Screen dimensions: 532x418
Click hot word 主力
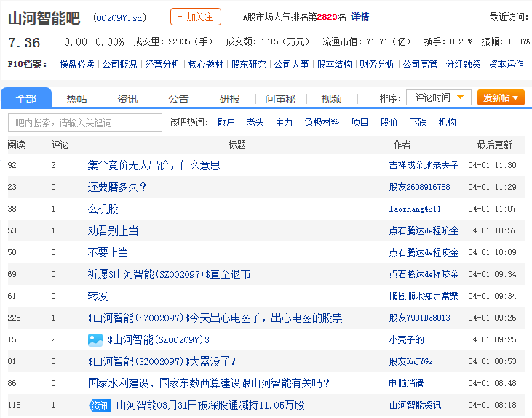click(284, 122)
